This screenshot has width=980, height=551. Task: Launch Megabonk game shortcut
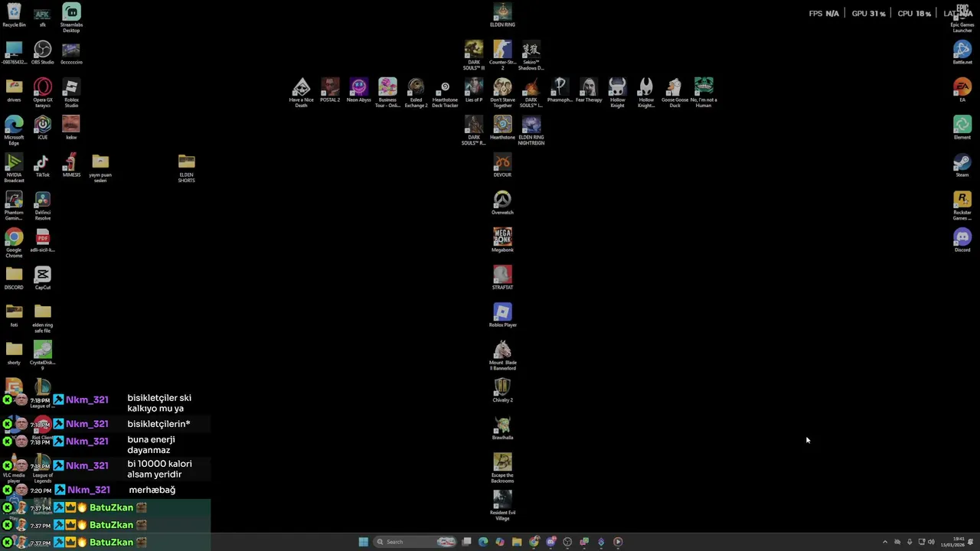click(x=502, y=240)
